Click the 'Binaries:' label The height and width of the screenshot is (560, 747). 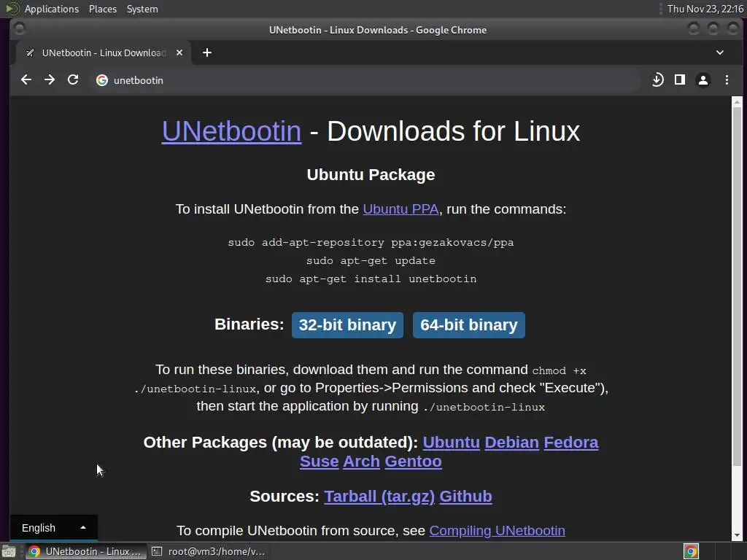pos(249,324)
